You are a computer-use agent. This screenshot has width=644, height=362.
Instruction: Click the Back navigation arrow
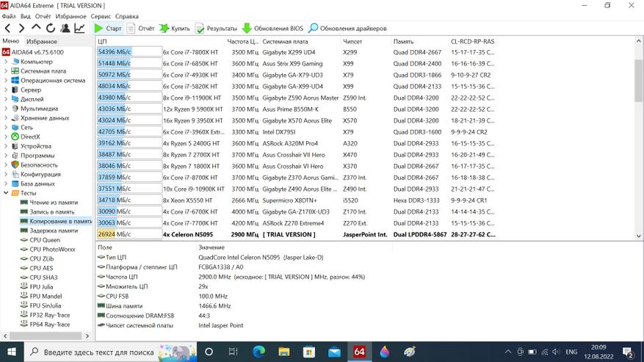8,29
